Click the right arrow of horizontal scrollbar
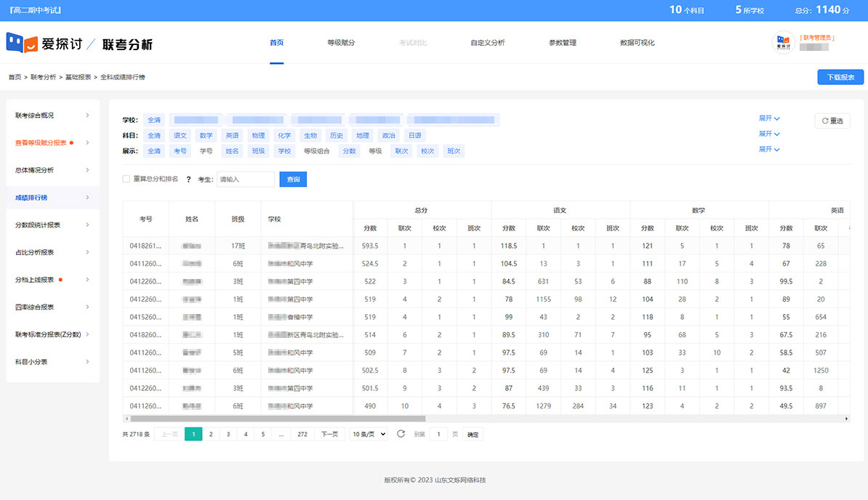This screenshot has height=500, width=868. pyautogui.click(x=846, y=419)
